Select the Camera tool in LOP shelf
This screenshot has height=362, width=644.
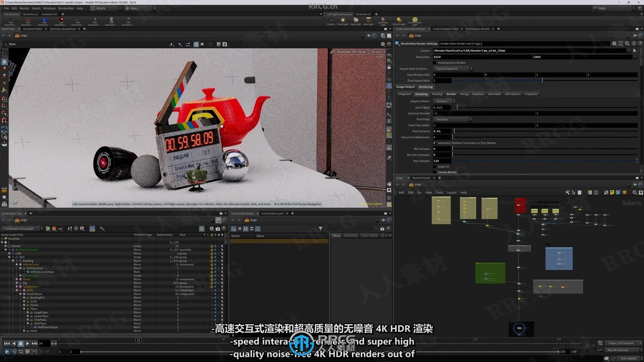click(331, 21)
